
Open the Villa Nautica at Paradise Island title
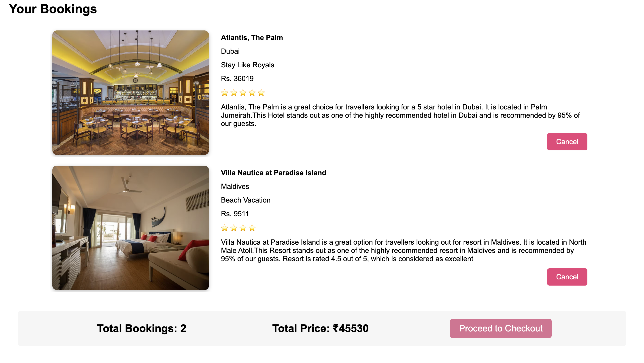tap(273, 173)
